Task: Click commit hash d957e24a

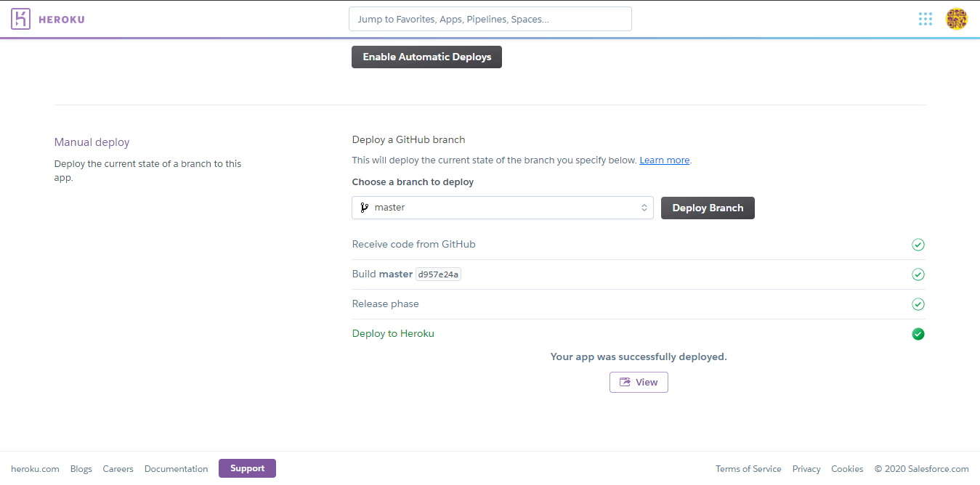Action: [x=438, y=274]
